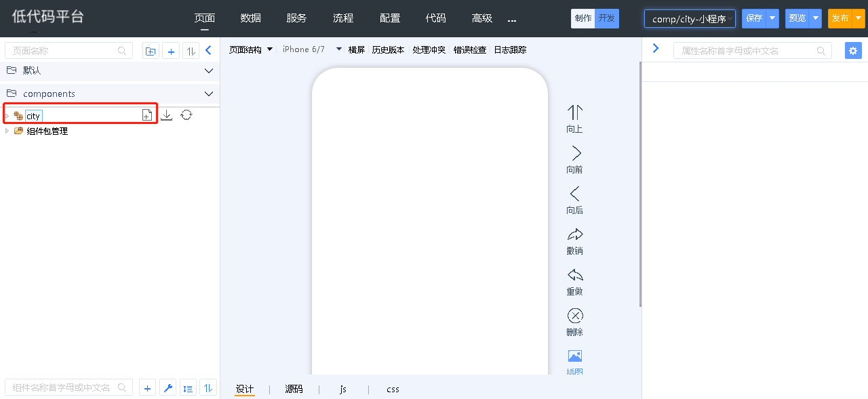868x399 pixels.
Task: Click the download icon beside city
Action: pyautogui.click(x=167, y=115)
